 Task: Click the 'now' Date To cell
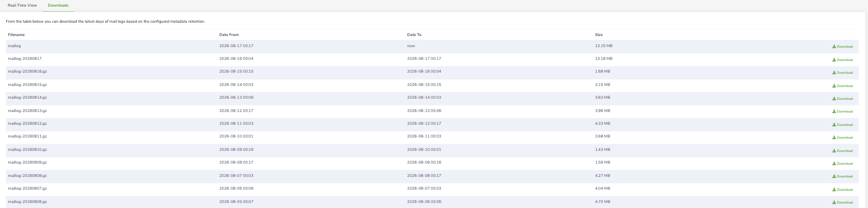point(411,46)
